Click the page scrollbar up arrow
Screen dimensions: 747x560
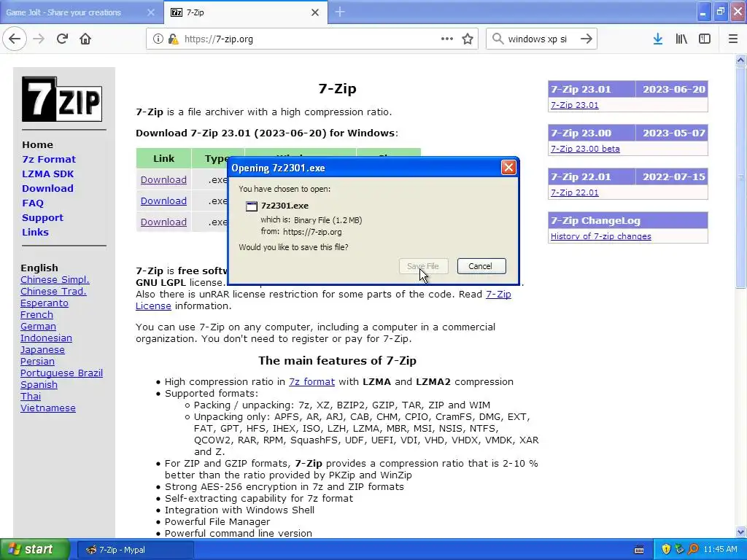tap(740, 60)
